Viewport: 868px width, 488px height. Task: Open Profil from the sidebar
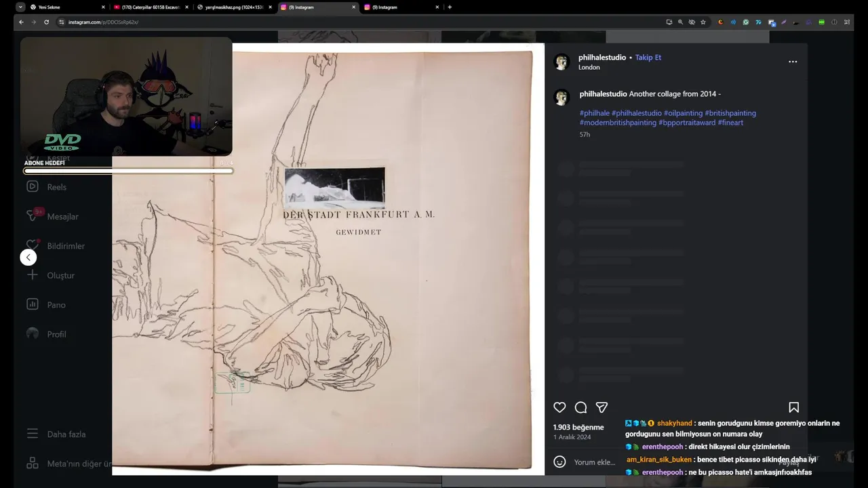pyautogui.click(x=46, y=334)
